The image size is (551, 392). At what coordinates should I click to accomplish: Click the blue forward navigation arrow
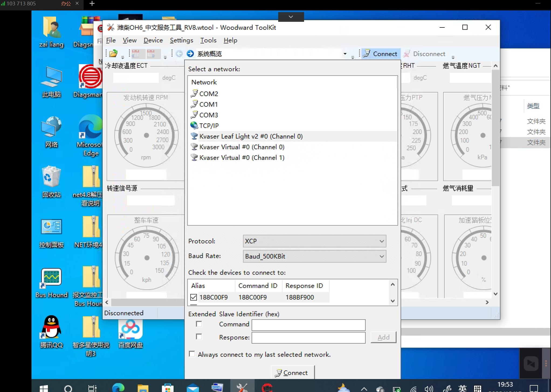pyautogui.click(x=190, y=54)
